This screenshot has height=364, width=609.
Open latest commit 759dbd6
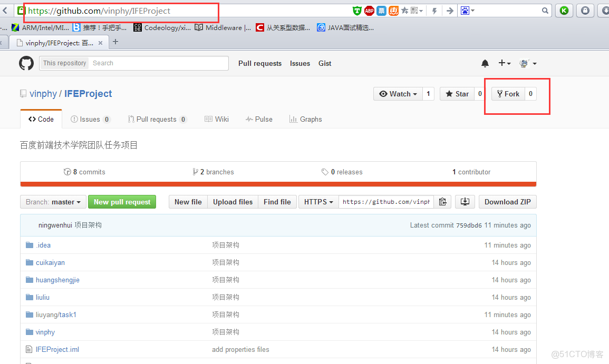(469, 225)
